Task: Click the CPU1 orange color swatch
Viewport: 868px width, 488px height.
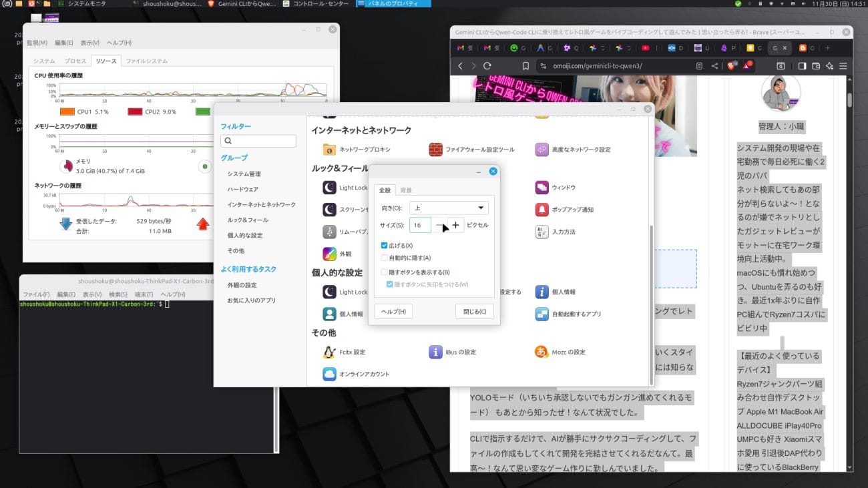Action: (x=67, y=112)
